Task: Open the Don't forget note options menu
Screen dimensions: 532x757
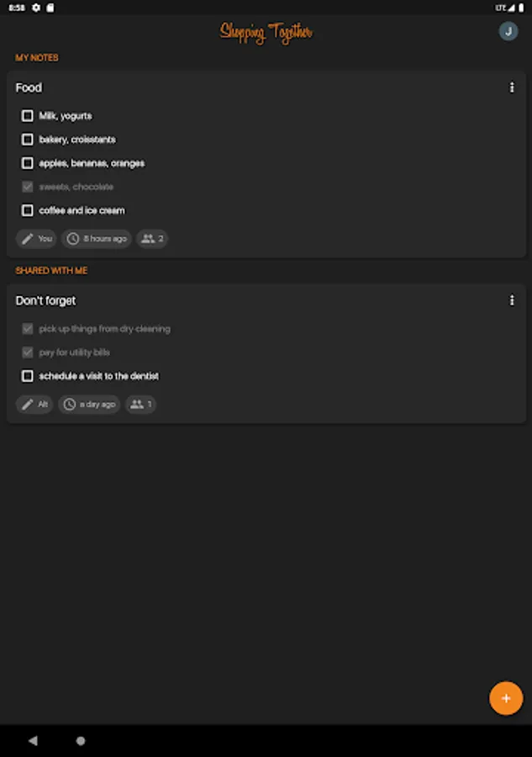Action: (x=512, y=300)
